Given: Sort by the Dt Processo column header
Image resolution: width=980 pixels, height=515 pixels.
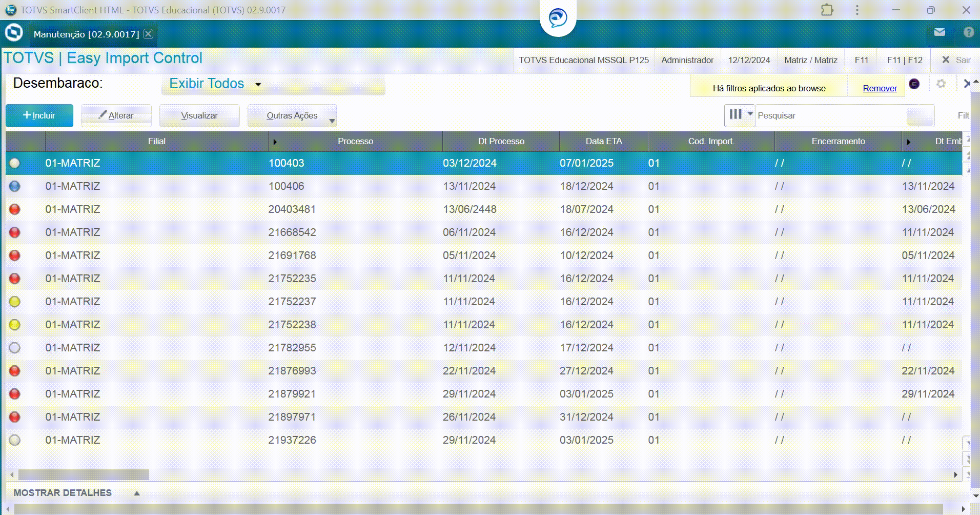Looking at the screenshot, I should 501,142.
